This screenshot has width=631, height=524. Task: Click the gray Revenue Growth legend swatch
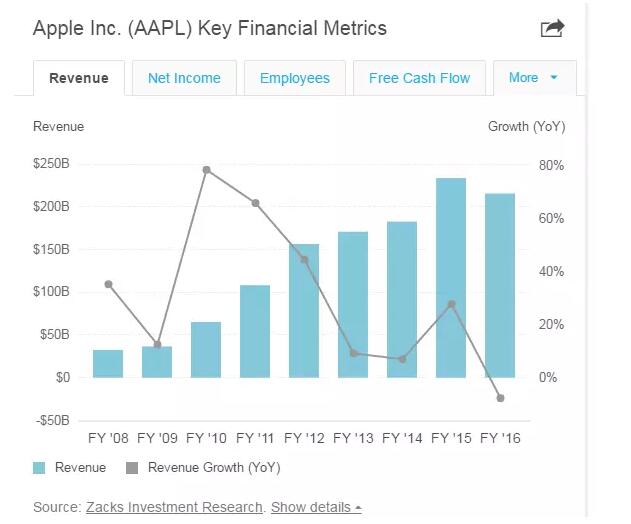click(x=132, y=468)
